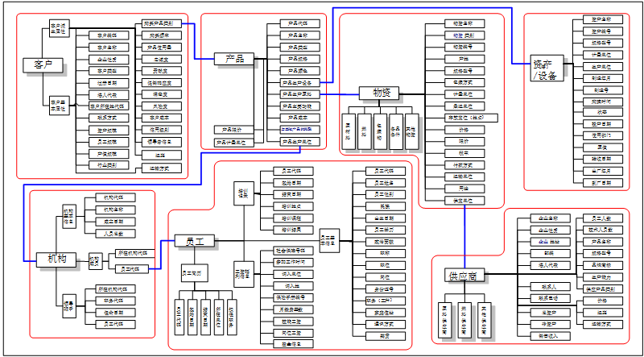Screen dimensions: 644x357
Task: Click the 联系方式 box under 客户
Action: pyautogui.click(x=109, y=118)
